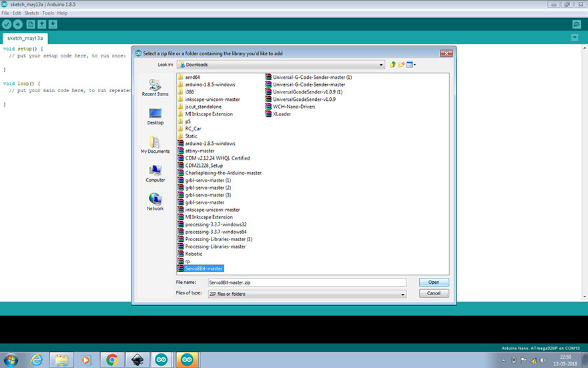Click the volume speaker tray icon
Screen dimensions: 588x368
tap(543, 361)
